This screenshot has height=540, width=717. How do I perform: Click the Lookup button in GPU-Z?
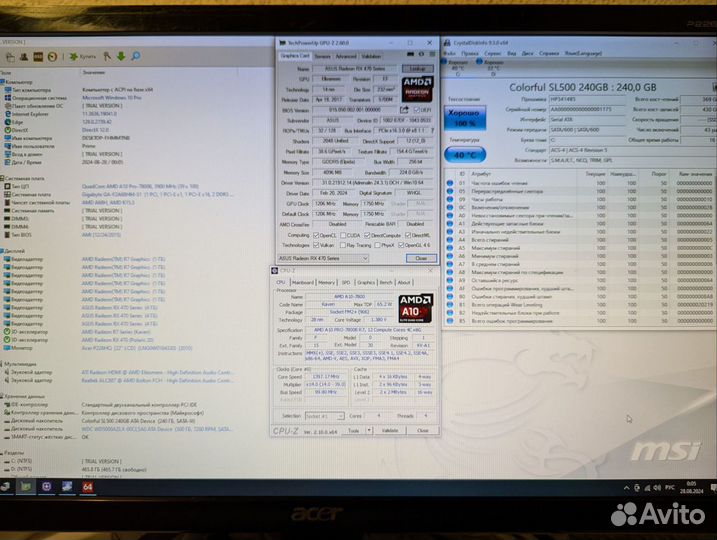pos(418,68)
